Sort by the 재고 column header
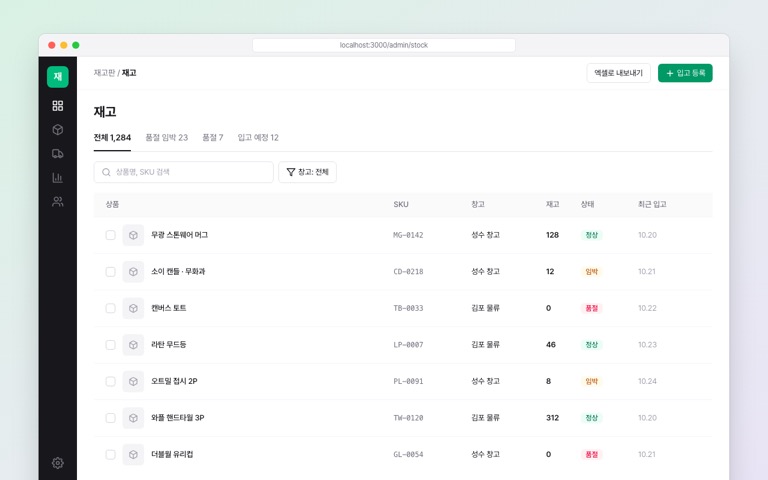 (x=552, y=204)
